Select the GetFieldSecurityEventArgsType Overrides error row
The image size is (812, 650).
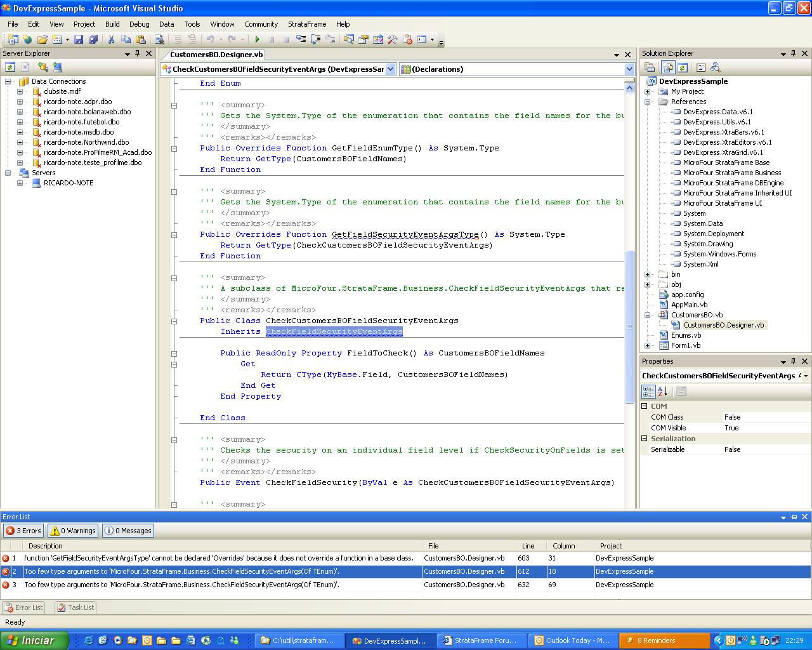tap(218, 558)
